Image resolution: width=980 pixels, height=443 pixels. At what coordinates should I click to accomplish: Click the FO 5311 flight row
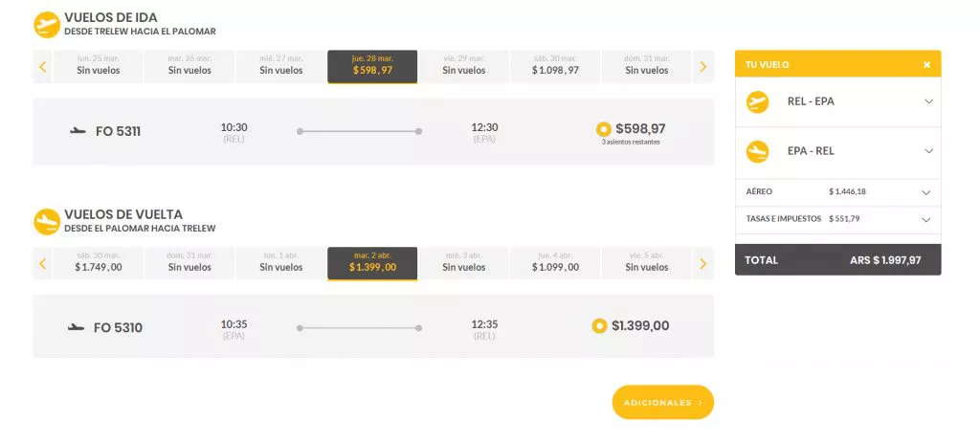tap(373, 132)
